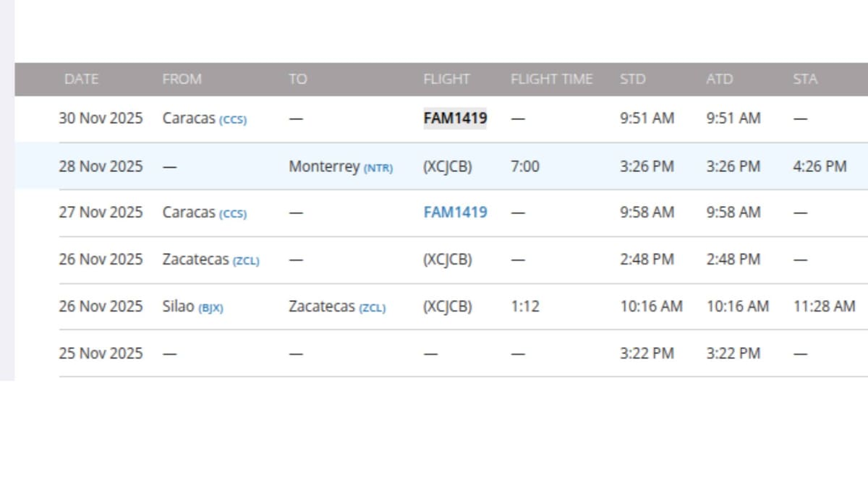Select the 28 Nov 2025 Monterrey row
Viewport: 868px width, 488px height.
tap(101, 166)
